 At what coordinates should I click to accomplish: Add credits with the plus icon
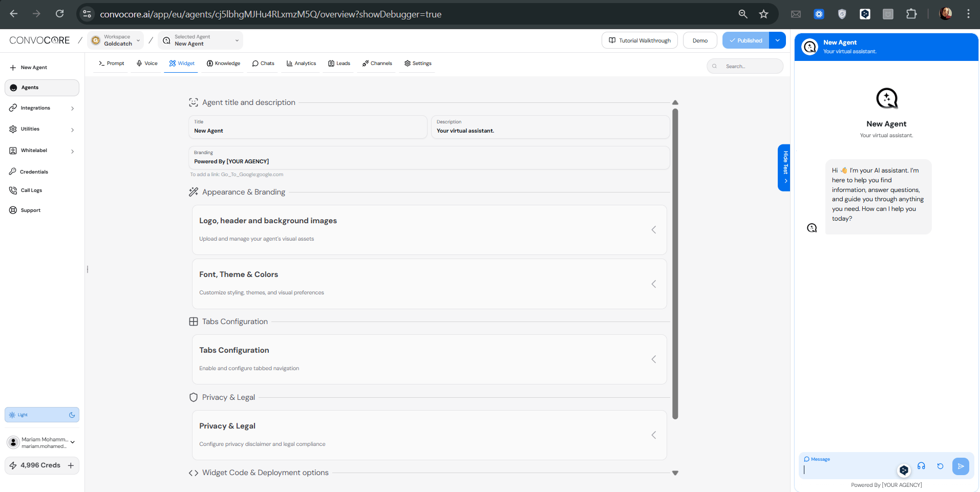coord(71,465)
